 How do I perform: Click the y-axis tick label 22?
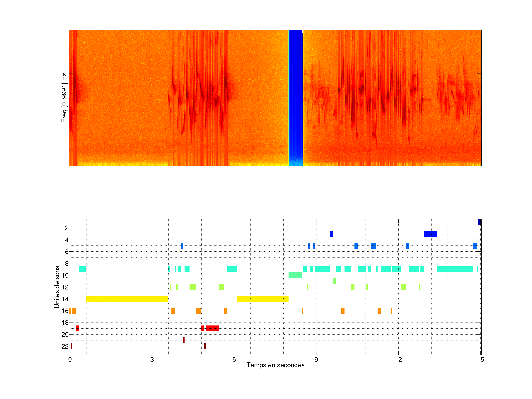[x=65, y=346]
